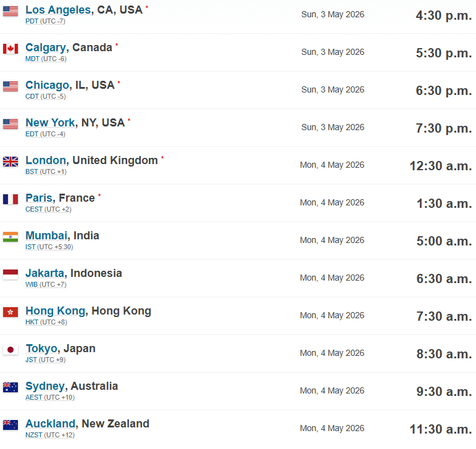This screenshot has width=476, height=449.
Task: Open the New York city link
Action: point(50,123)
